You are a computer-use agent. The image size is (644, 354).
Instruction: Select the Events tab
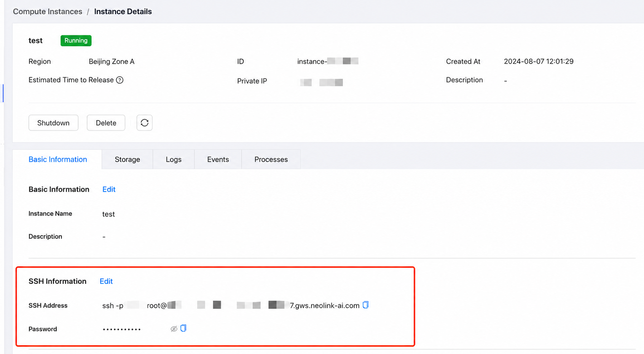point(218,159)
